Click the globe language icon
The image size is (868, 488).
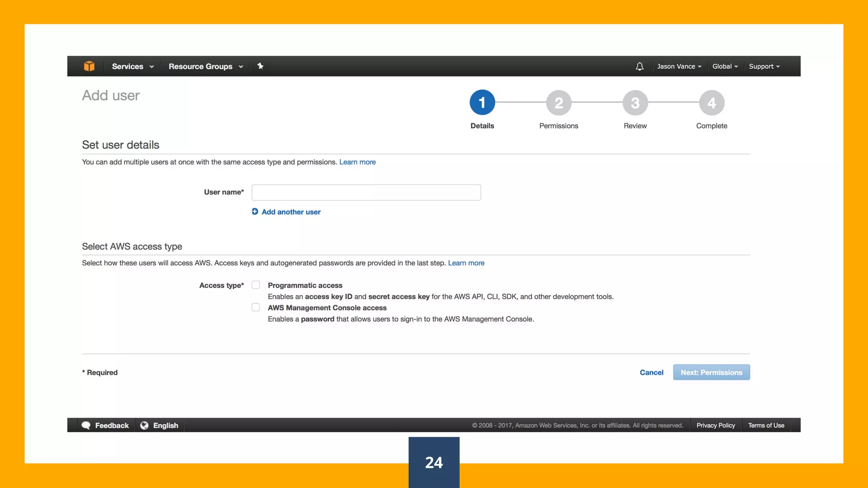click(145, 425)
